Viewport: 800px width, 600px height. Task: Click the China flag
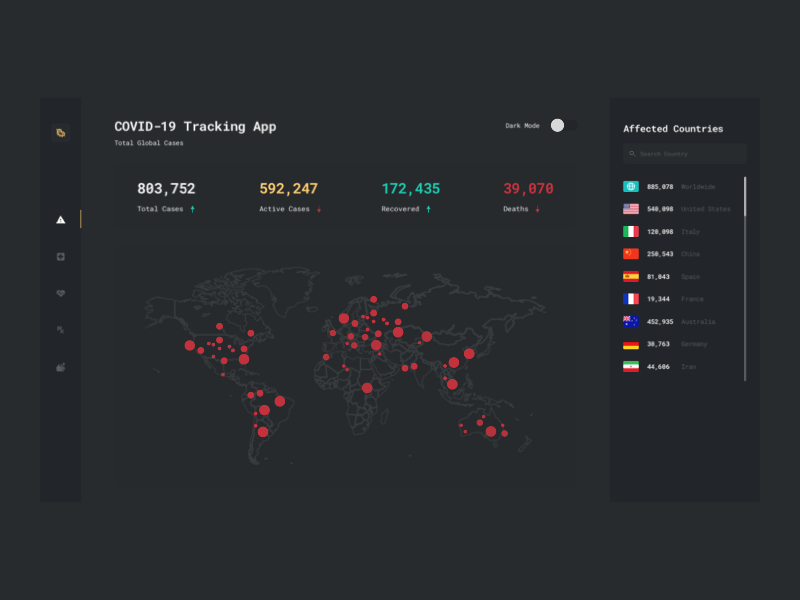630,254
